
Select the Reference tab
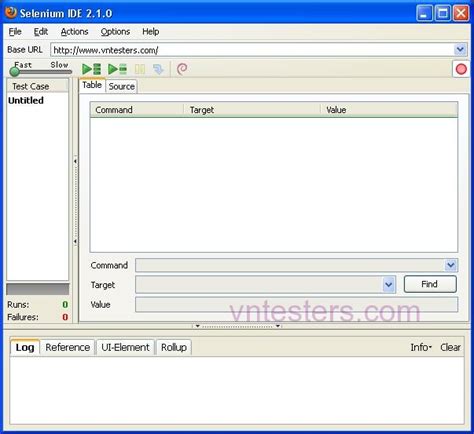(68, 347)
